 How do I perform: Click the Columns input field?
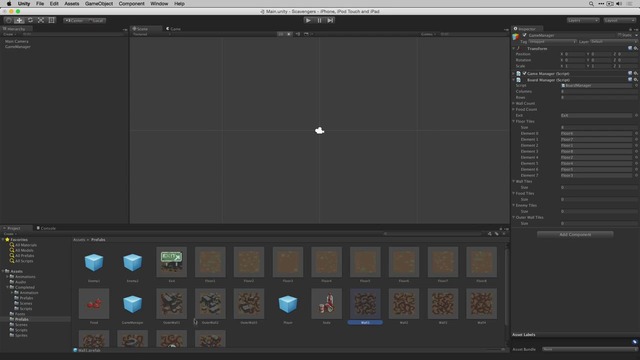pos(599,91)
